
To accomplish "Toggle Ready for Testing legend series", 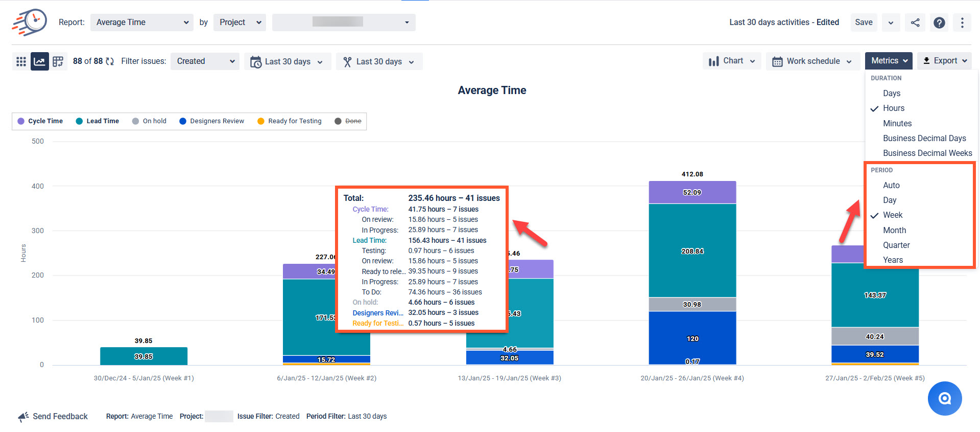I will 290,121.
